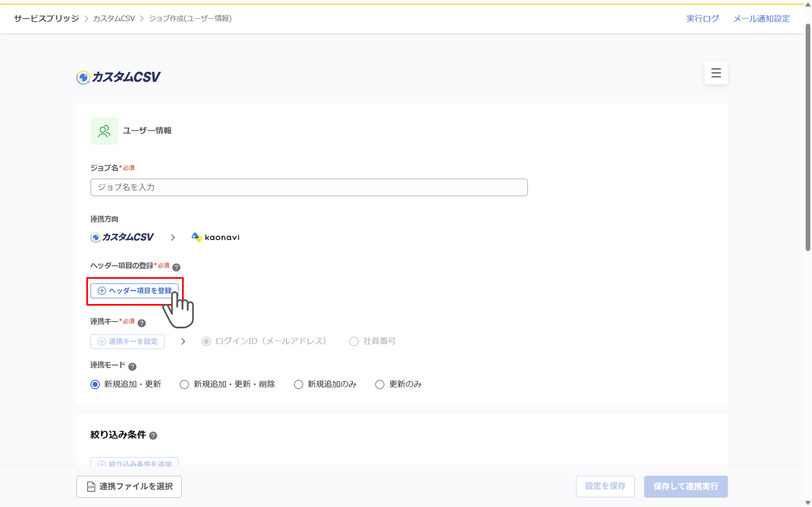The width and height of the screenshot is (812, 507).
Task: Go to カスタムCSV breadcrumb item
Action: pos(114,18)
